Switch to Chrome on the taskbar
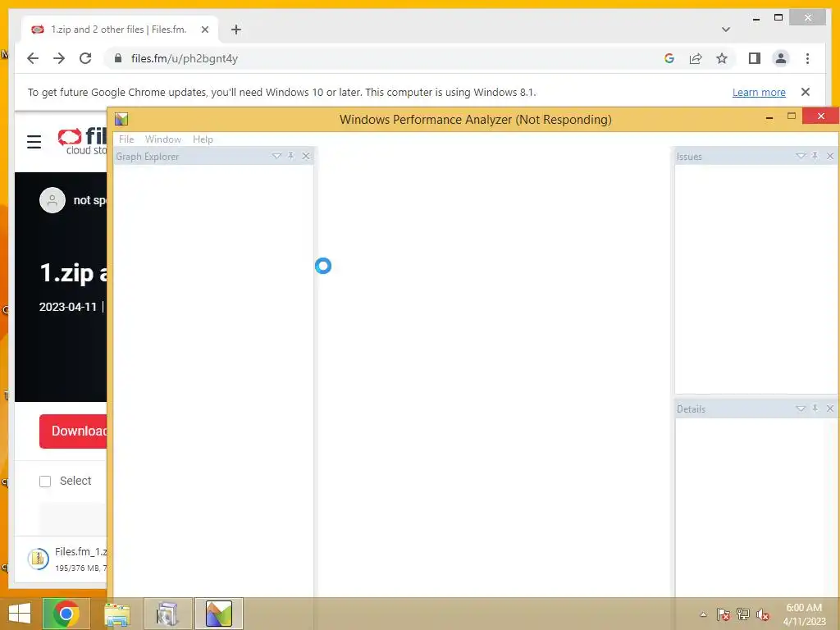The width and height of the screenshot is (840, 630). tap(66, 614)
